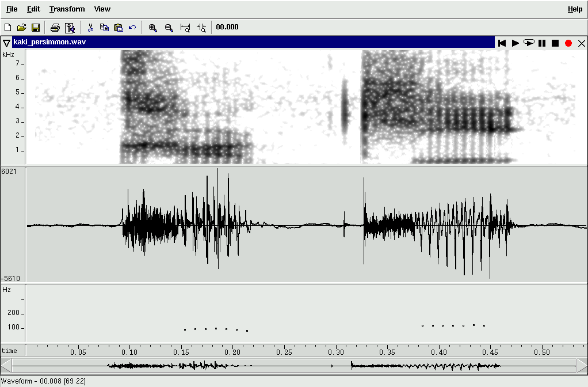
Task: Paste using the clipboard icon
Action: click(x=119, y=27)
